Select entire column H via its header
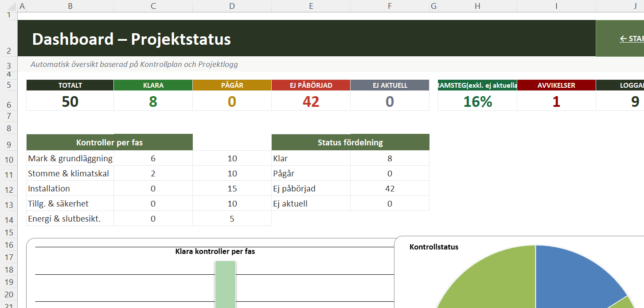This screenshot has width=644, height=308. 477,6
